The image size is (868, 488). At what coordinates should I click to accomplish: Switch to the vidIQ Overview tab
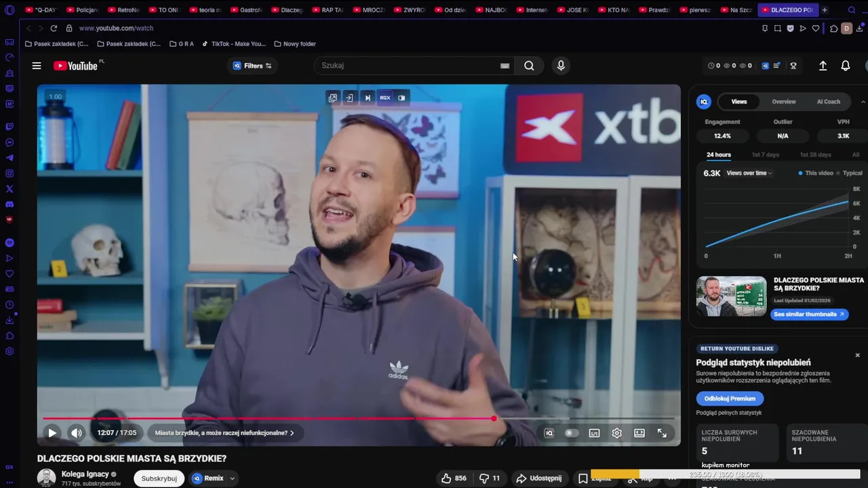(784, 102)
